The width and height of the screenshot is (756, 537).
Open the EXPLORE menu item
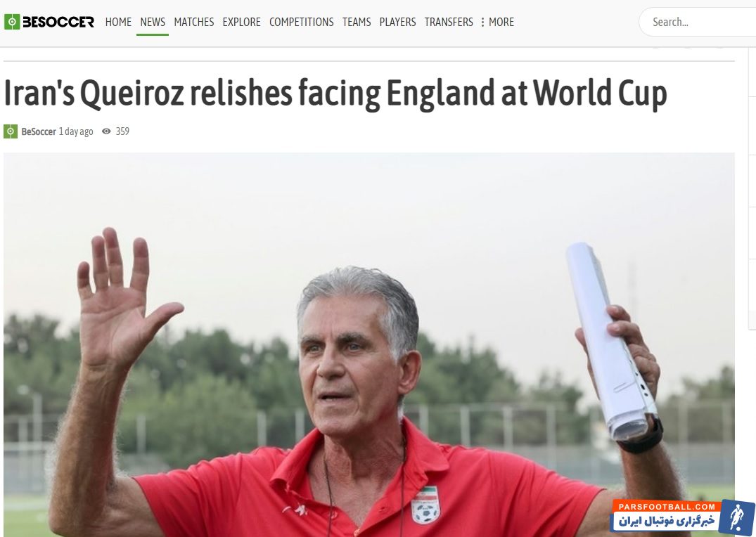[x=241, y=22]
